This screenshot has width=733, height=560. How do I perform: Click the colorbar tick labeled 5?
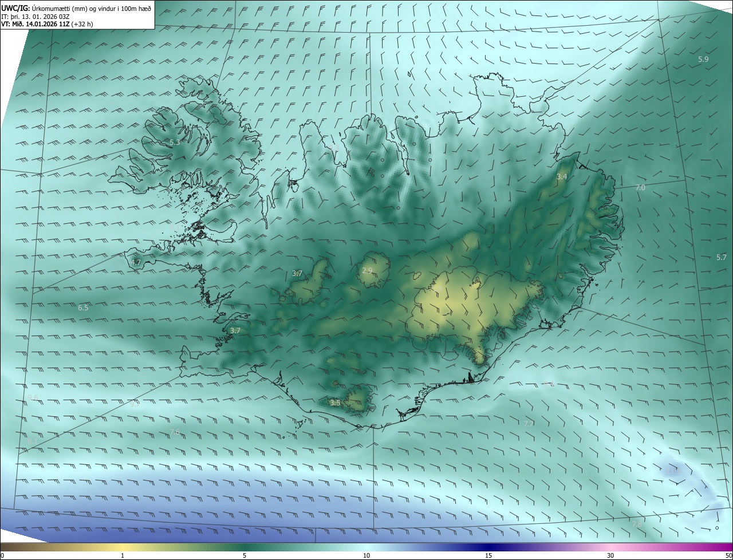pyautogui.click(x=245, y=555)
